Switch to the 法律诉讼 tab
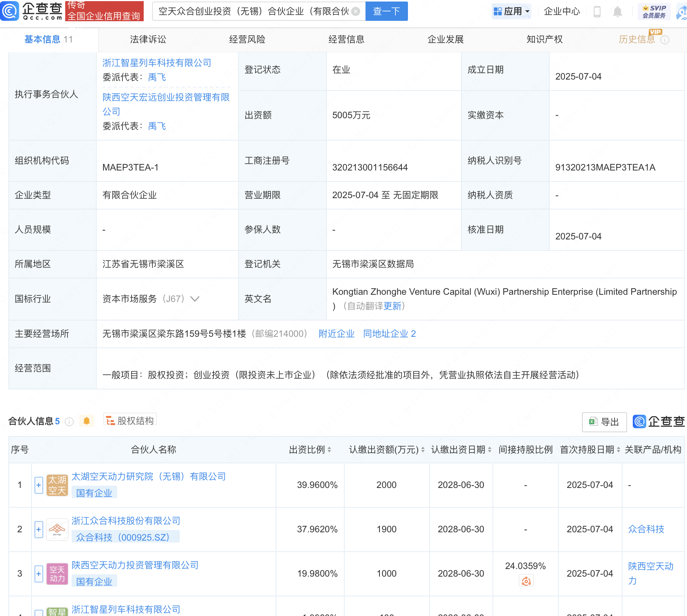Screen dimensions: 687x616 pyautogui.click(x=148, y=39)
